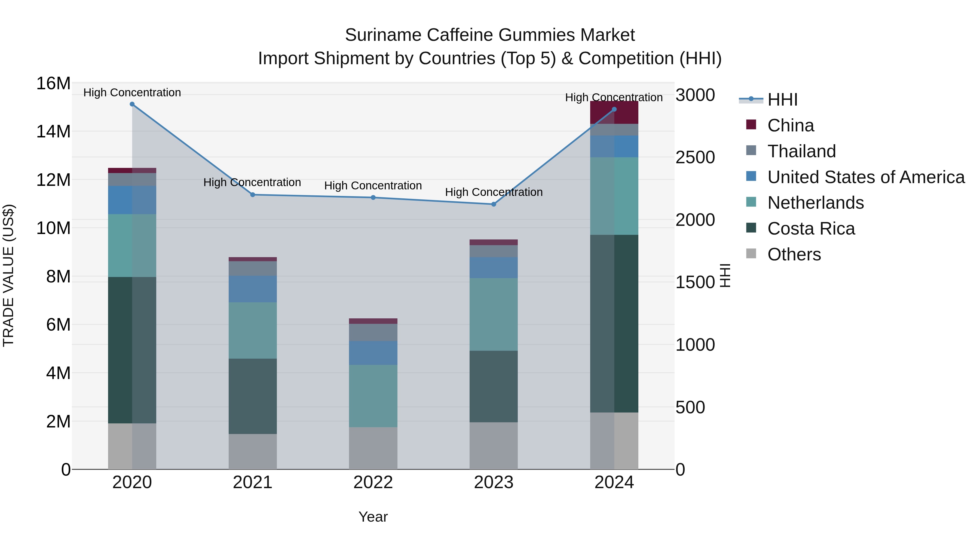Click the China maroon legend swatch
Viewport: 980px width, 551px height.
(x=751, y=124)
